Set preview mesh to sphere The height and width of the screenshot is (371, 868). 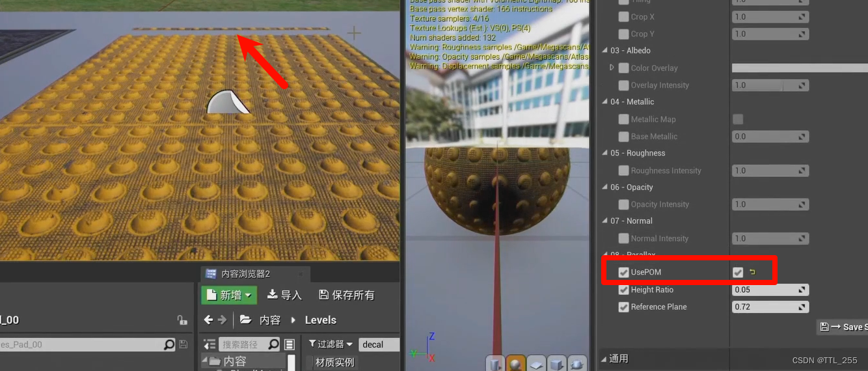[516, 363]
